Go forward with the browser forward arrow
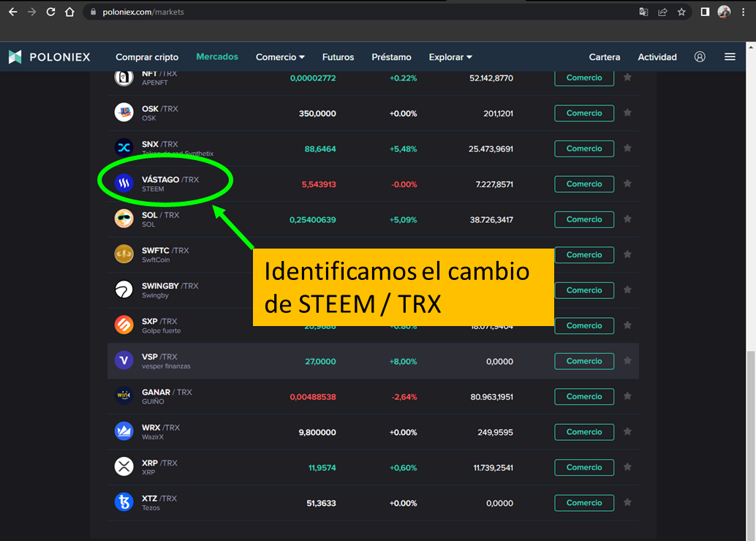 click(x=32, y=12)
